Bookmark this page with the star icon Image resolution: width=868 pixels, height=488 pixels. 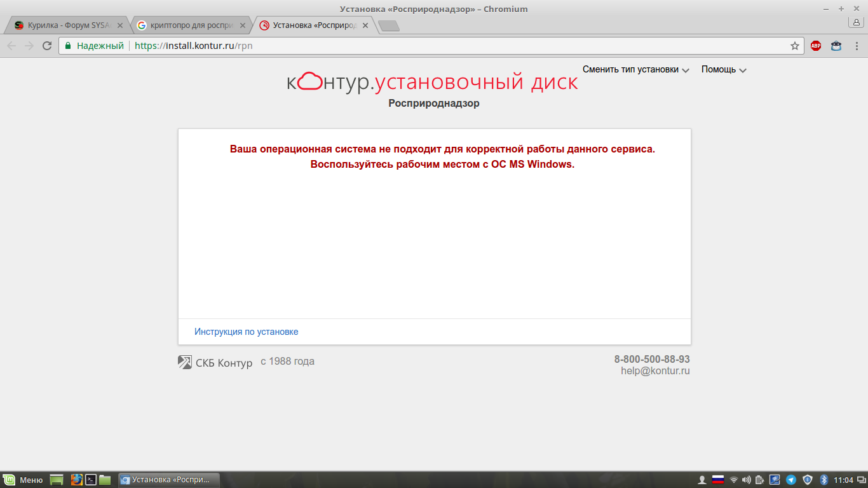tap(794, 46)
